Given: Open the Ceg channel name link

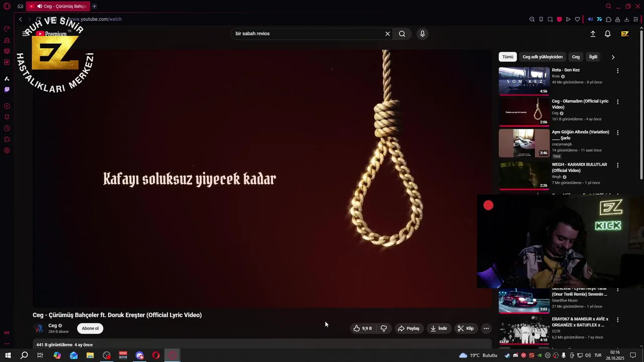Looking at the screenshot, I should tap(52, 326).
